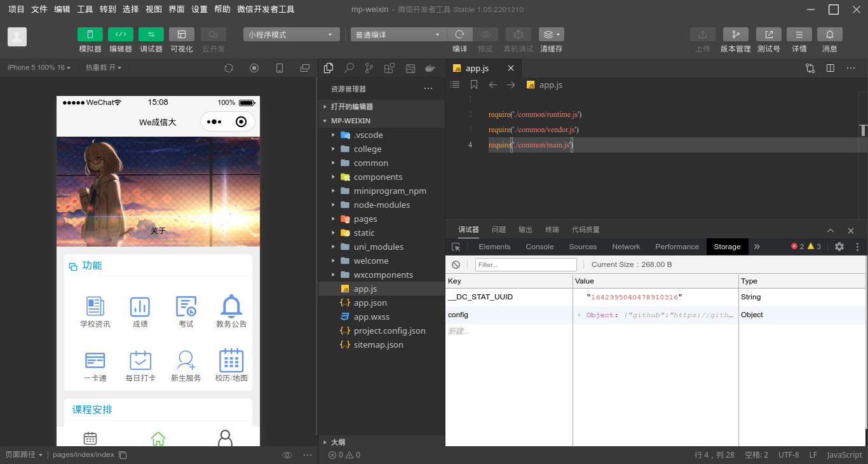Tap the home tab icon in simulator tab bar
The image size is (868, 464).
pos(158,438)
